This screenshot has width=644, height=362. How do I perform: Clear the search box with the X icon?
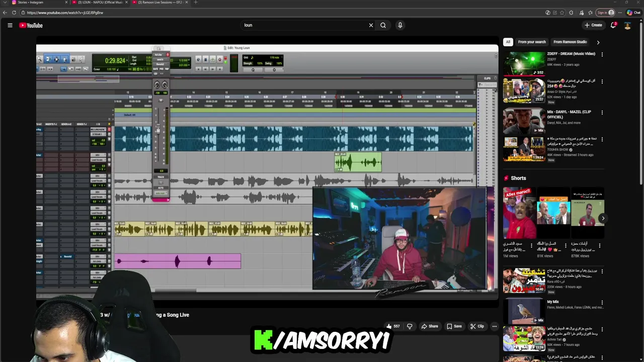click(371, 25)
